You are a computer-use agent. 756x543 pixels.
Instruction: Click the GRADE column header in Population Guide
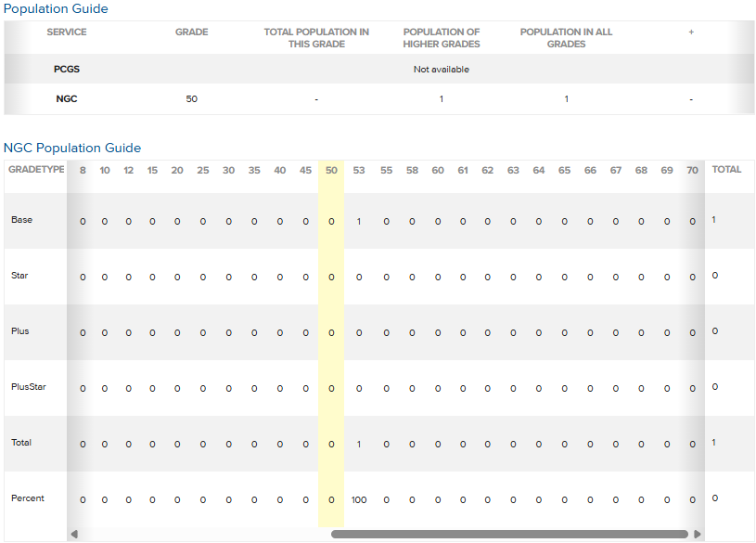point(191,32)
